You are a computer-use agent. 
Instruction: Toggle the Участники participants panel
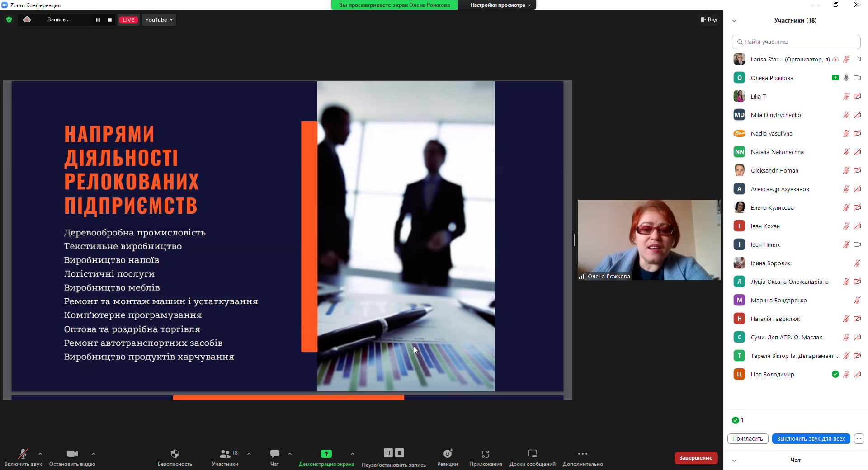(225, 457)
